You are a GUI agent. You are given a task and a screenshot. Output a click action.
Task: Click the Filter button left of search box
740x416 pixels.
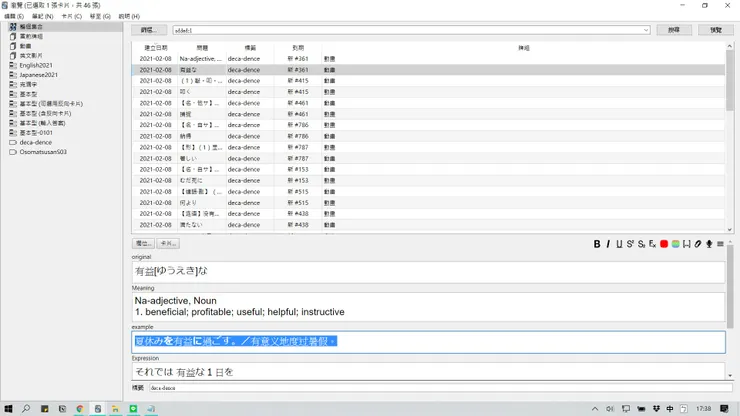(149, 30)
